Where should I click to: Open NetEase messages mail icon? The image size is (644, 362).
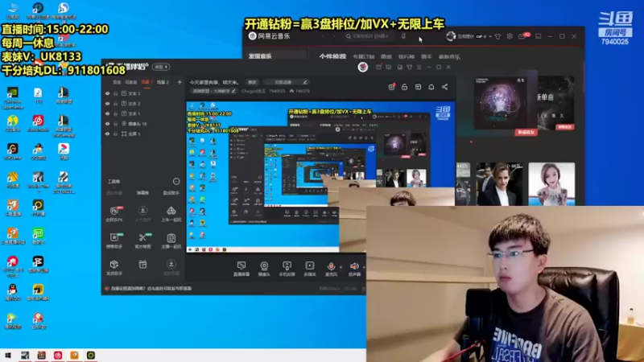click(x=522, y=36)
